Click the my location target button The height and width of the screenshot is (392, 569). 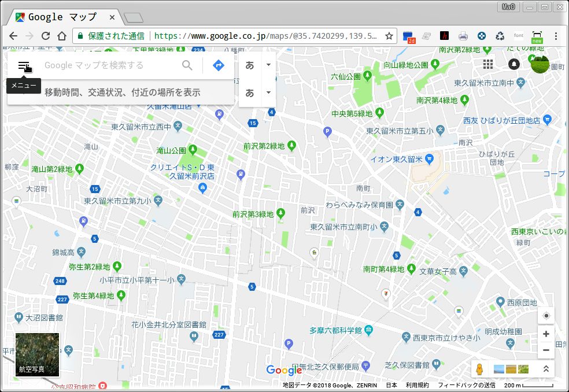pyautogui.click(x=546, y=316)
